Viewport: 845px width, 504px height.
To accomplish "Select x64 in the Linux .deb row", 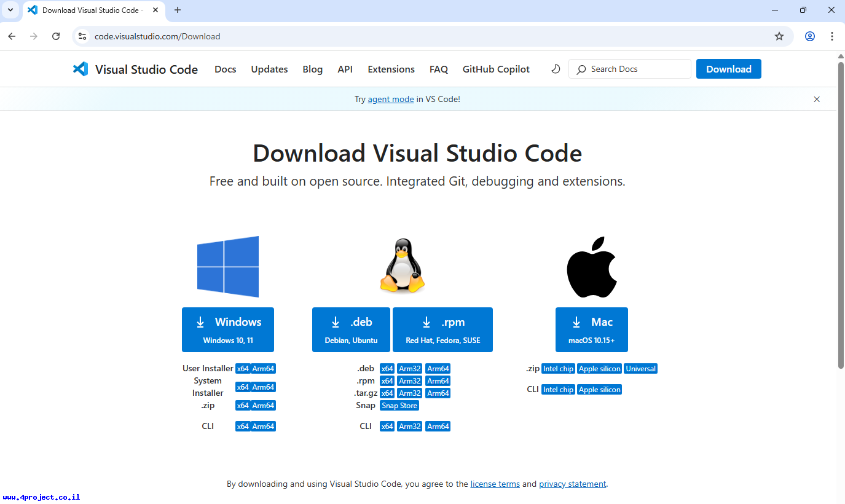I will point(387,369).
